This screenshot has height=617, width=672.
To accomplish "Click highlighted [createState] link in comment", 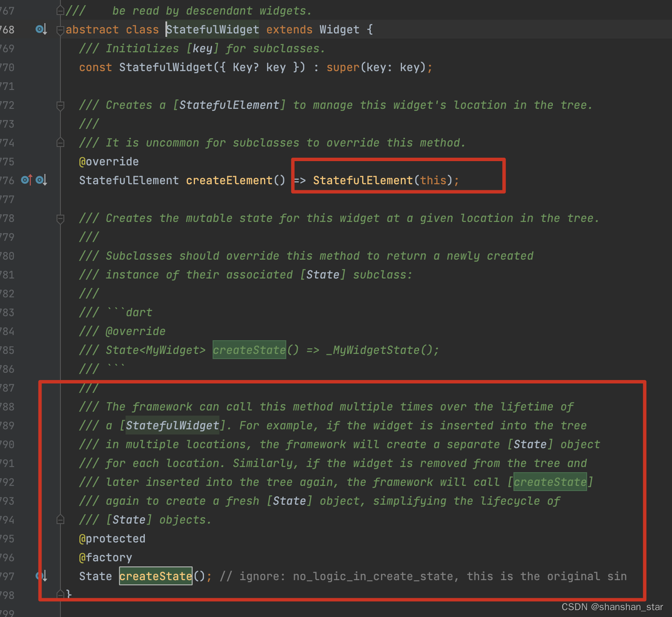I will 550,482.
